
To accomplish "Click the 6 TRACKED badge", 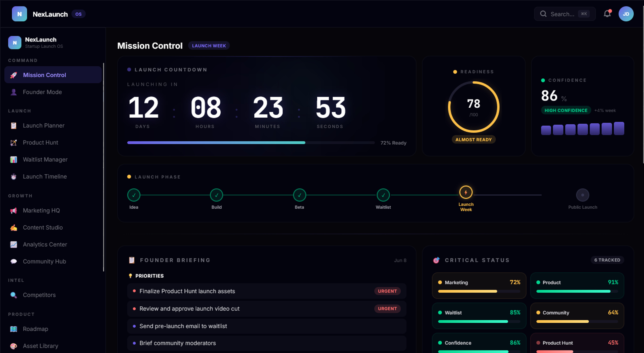I will pyautogui.click(x=607, y=260).
